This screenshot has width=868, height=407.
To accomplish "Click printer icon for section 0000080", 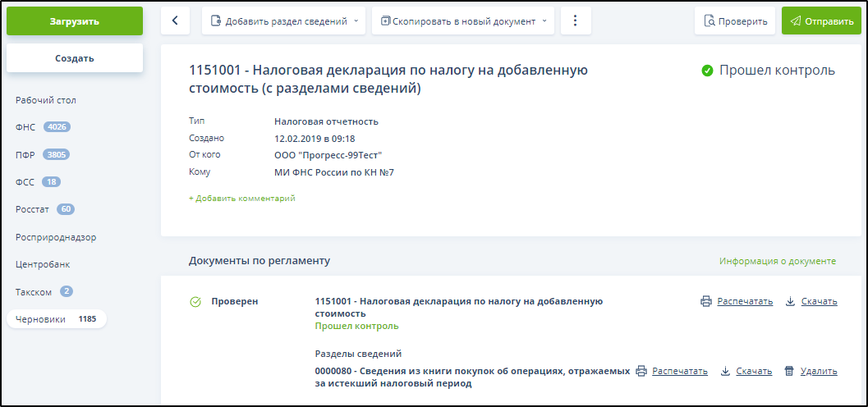I will click(x=641, y=371).
